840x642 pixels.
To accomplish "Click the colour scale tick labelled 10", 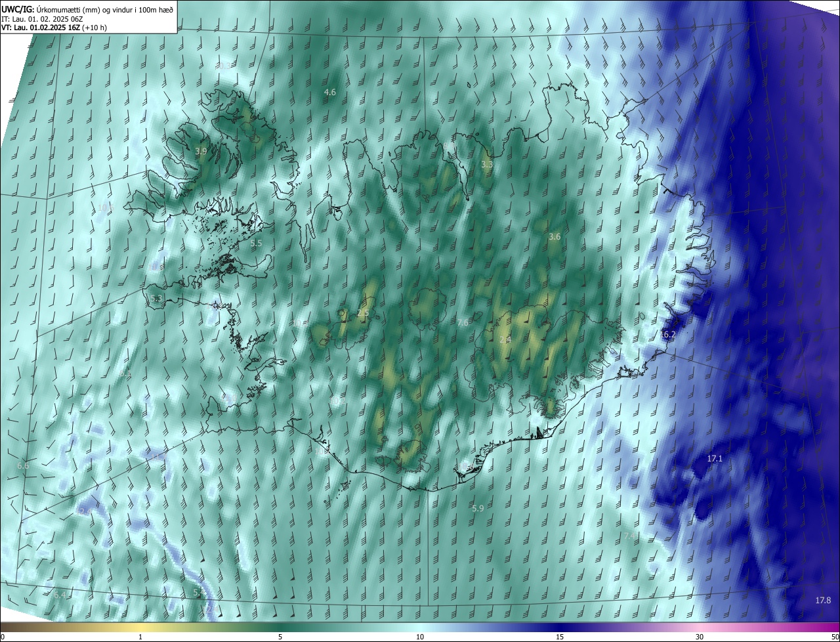I will click(420, 637).
